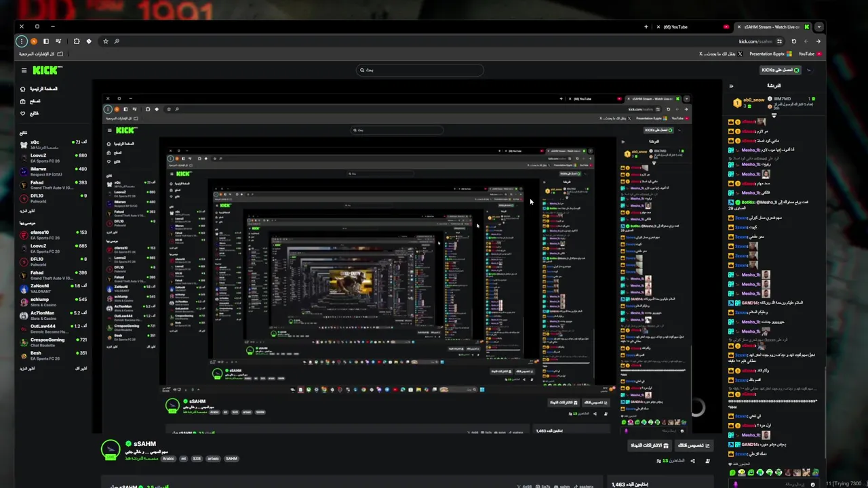The width and height of the screenshot is (868, 488).
Task: Click the Get KICKs button in the header
Action: 781,70
